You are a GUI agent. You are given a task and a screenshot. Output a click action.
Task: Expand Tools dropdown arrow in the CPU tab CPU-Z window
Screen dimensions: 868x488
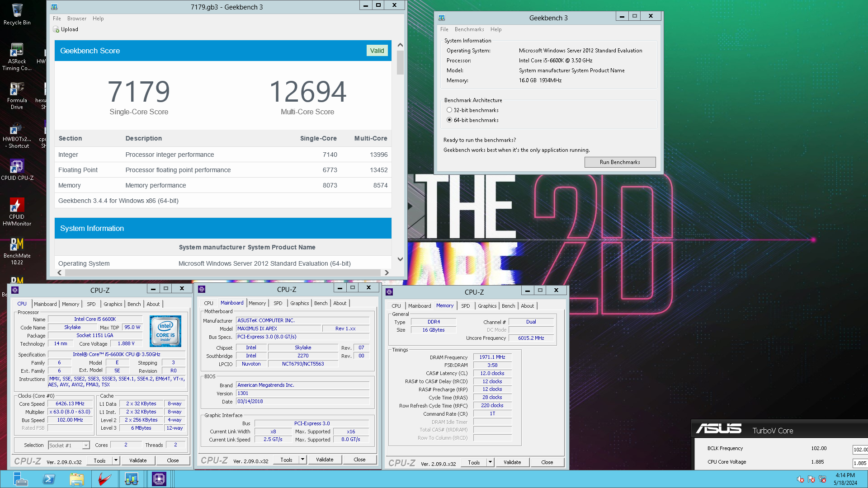(x=116, y=460)
